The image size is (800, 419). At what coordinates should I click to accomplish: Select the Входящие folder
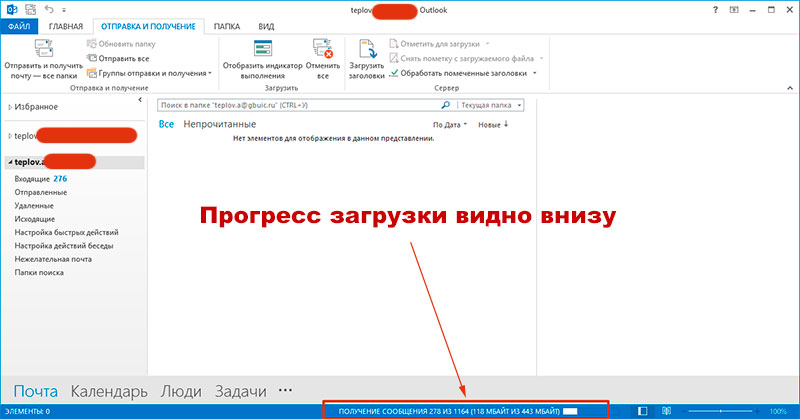click(x=38, y=178)
